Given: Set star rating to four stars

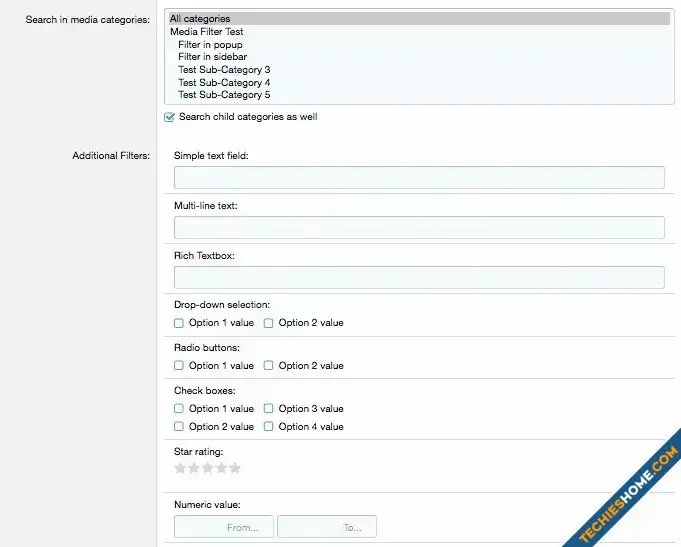Looking at the screenshot, I should coord(221,468).
